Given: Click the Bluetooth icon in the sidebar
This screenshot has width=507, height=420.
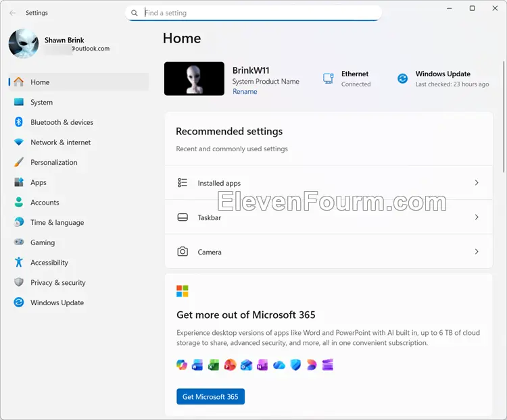Looking at the screenshot, I should (19, 122).
